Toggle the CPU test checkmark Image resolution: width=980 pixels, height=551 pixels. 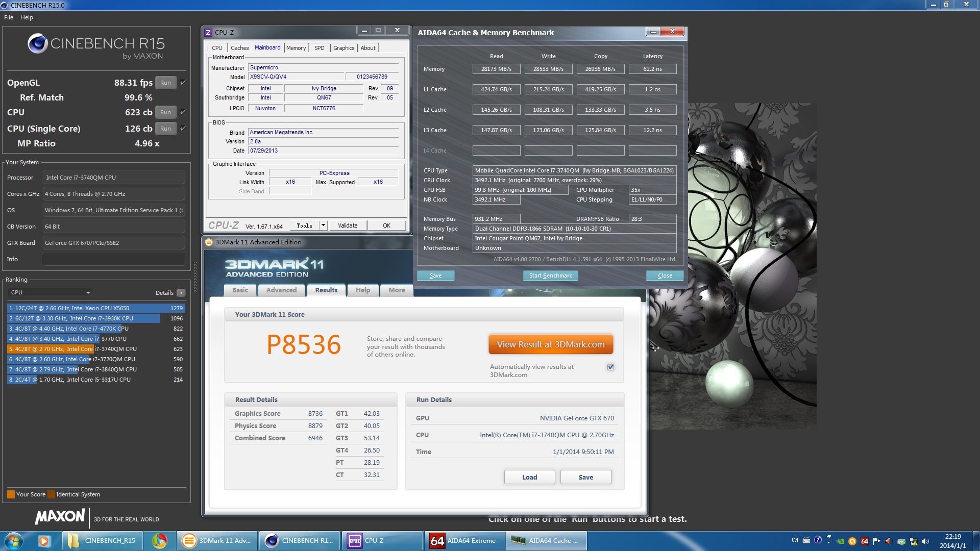click(x=183, y=112)
